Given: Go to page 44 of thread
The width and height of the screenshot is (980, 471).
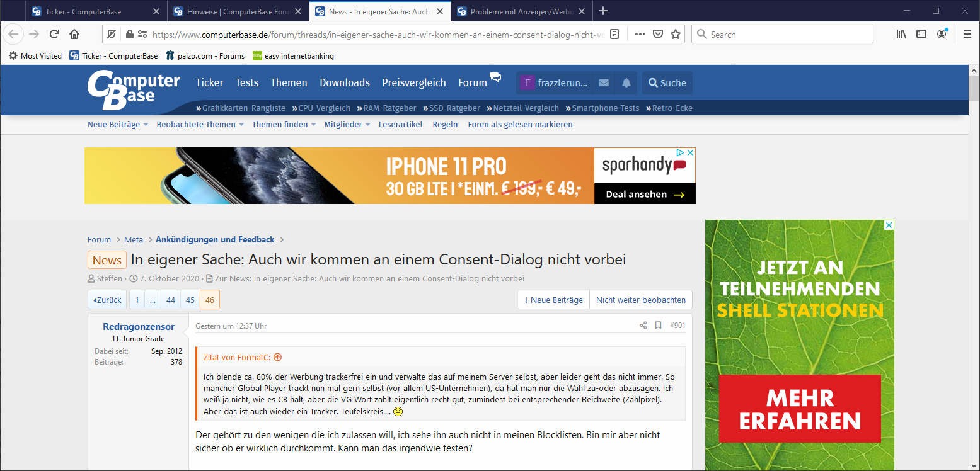Looking at the screenshot, I should click(x=171, y=300).
